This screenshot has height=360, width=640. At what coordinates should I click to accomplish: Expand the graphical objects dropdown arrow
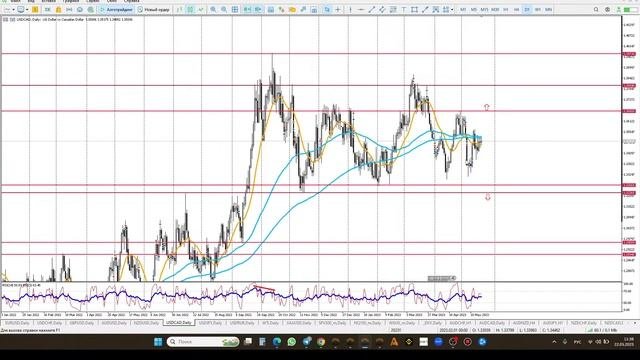point(452,9)
